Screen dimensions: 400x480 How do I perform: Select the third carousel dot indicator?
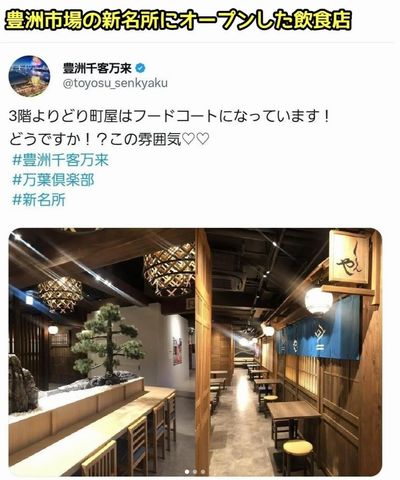coord(203,472)
